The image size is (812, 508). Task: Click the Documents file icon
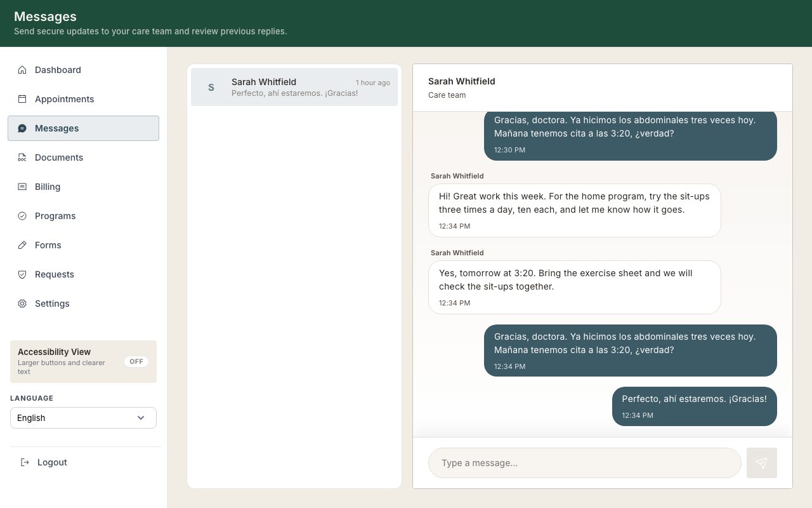point(22,157)
